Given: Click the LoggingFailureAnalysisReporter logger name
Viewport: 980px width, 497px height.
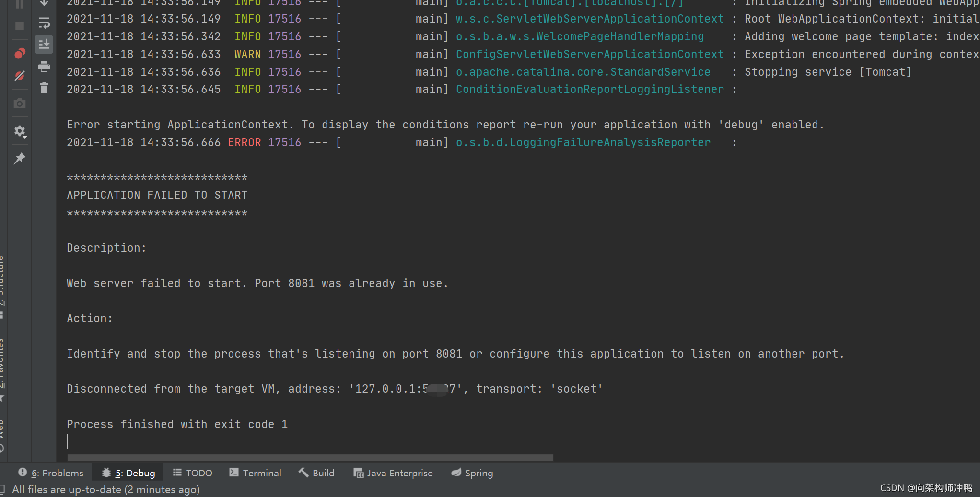Looking at the screenshot, I should (x=583, y=142).
